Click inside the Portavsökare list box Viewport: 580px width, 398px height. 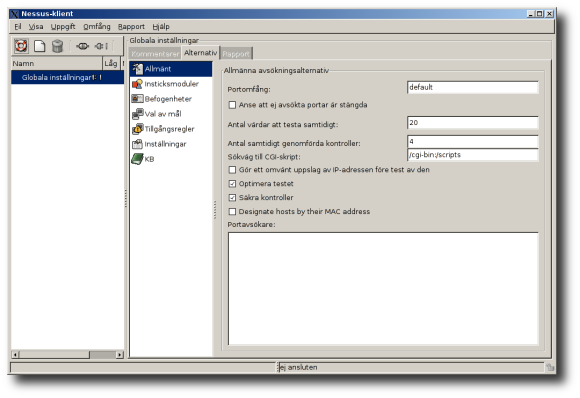pos(383,289)
